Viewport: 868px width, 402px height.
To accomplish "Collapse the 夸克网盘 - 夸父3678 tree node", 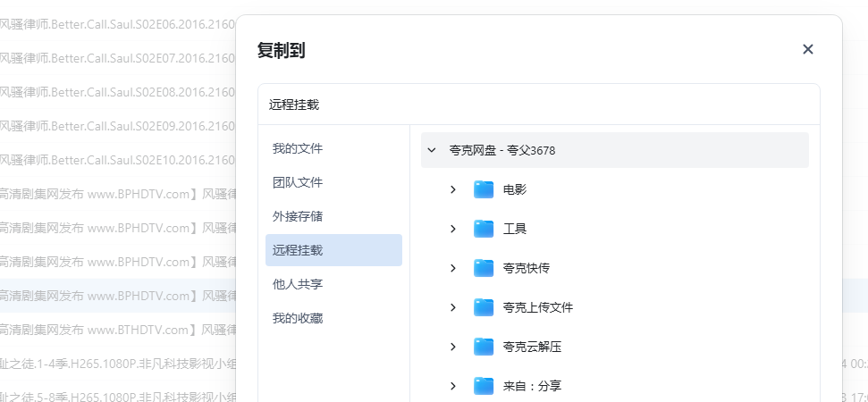I will (x=432, y=150).
